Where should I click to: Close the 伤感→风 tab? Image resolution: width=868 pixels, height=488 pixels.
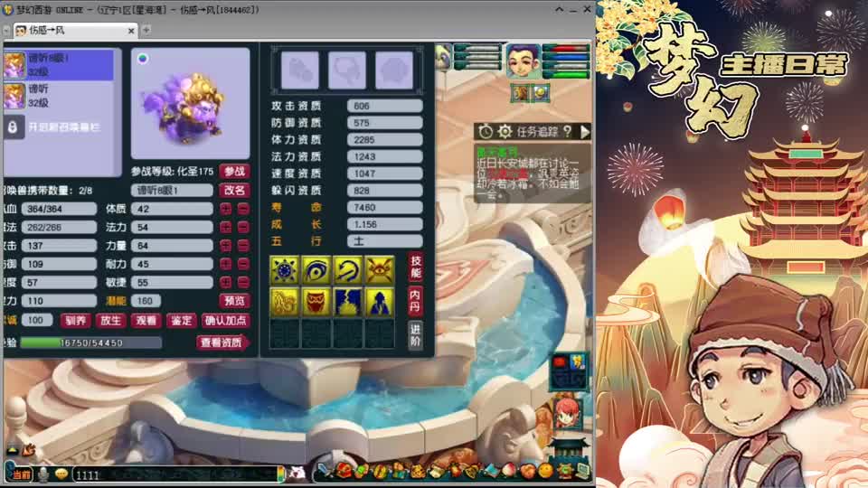pyautogui.click(x=131, y=31)
